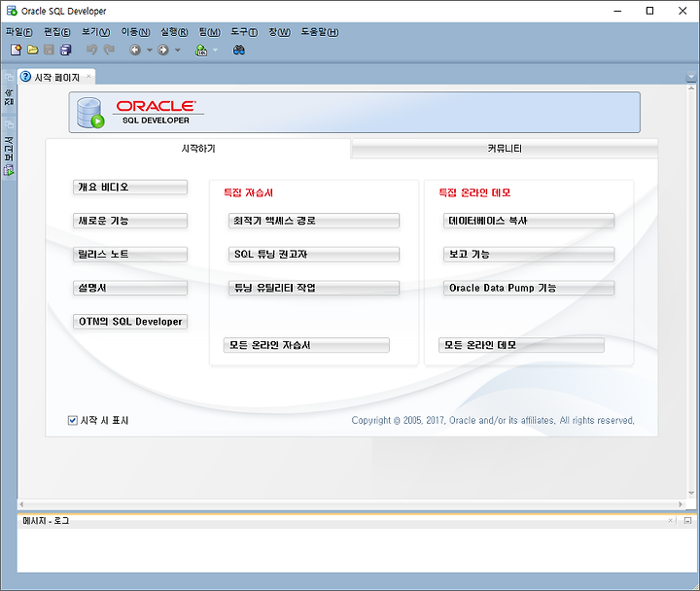700x591 pixels.
Task: Uncheck the 시작 시 표시 checkbox
Action: [x=72, y=421]
